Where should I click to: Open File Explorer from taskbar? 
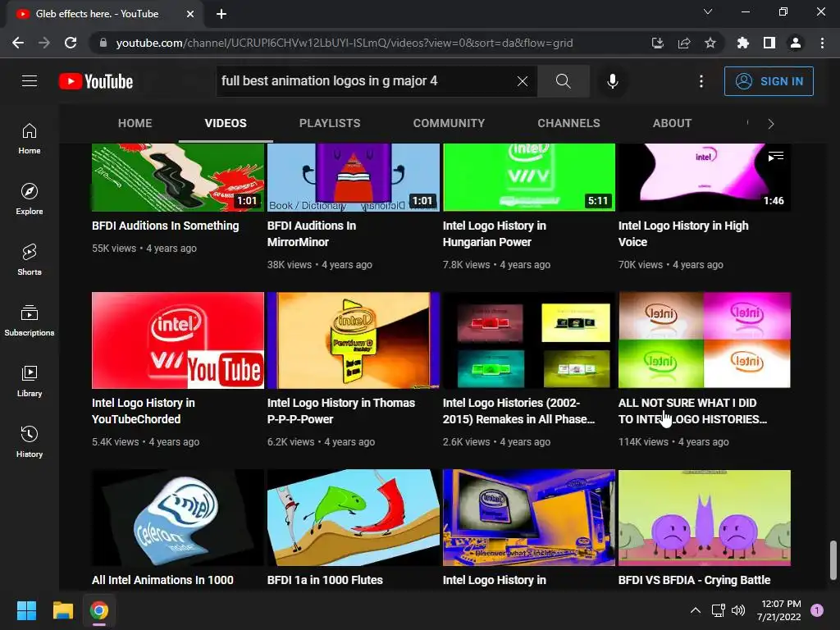[x=62, y=610]
